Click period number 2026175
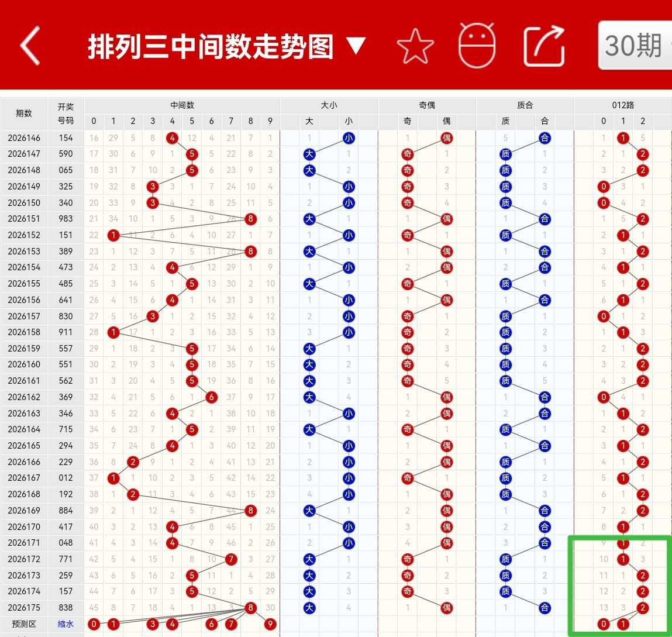Image resolution: width=672 pixels, height=637 pixels. [24, 608]
